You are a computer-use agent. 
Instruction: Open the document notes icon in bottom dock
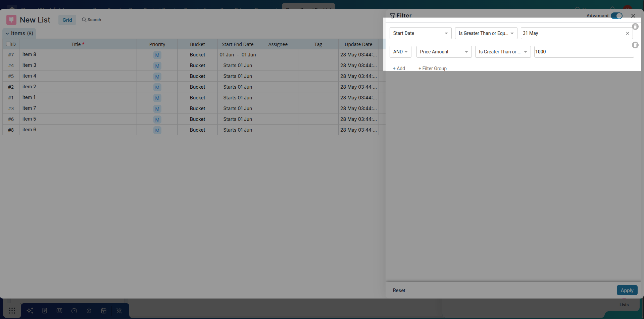pyautogui.click(x=45, y=311)
